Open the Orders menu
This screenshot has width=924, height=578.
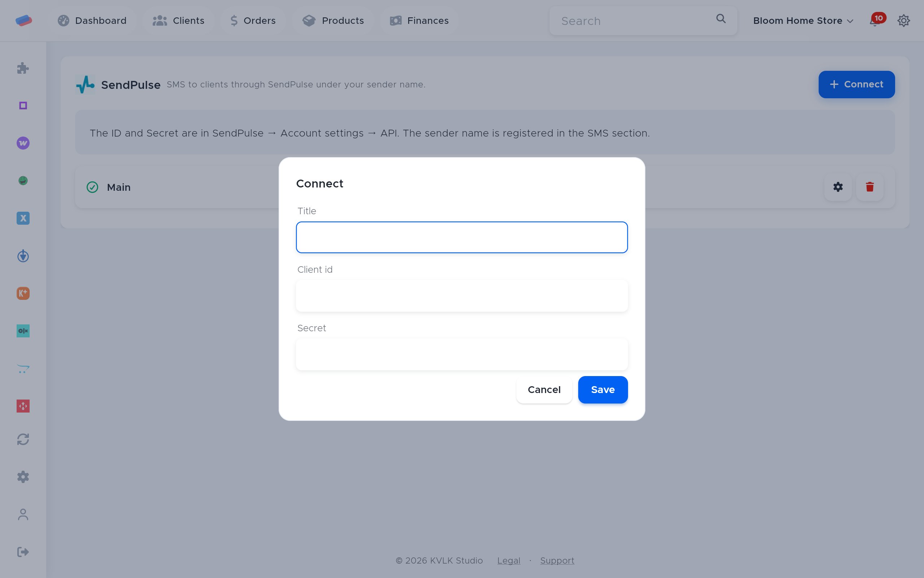click(253, 21)
